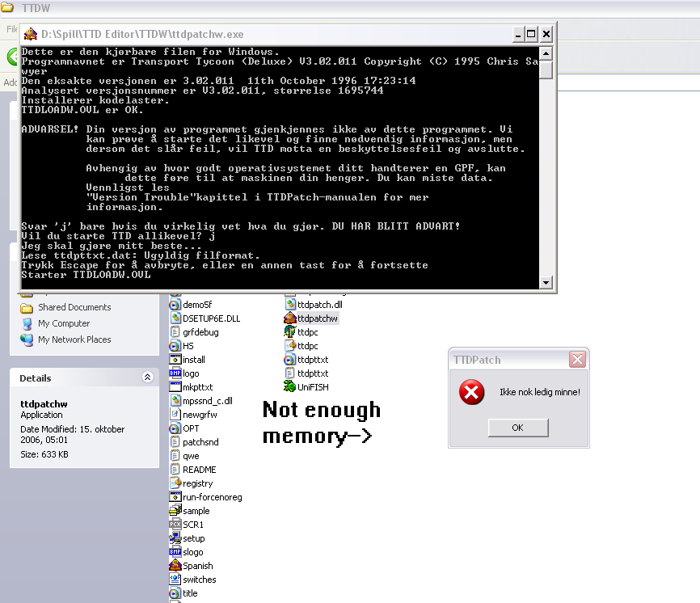Viewport: 700px width, 603px height.
Task: Select the demo5f file icon
Action: coord(175,305)
